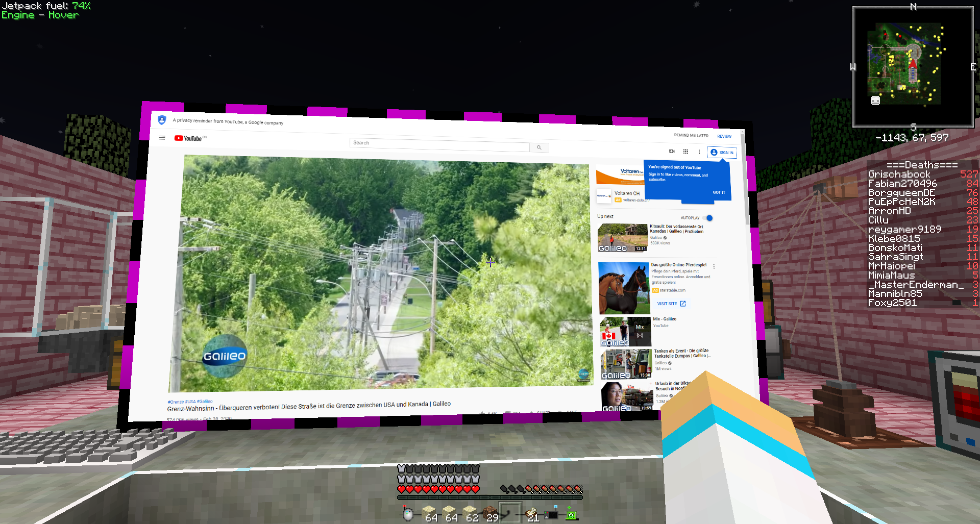Open the YouTube hamburger guide menu

[x=162, y=138]
